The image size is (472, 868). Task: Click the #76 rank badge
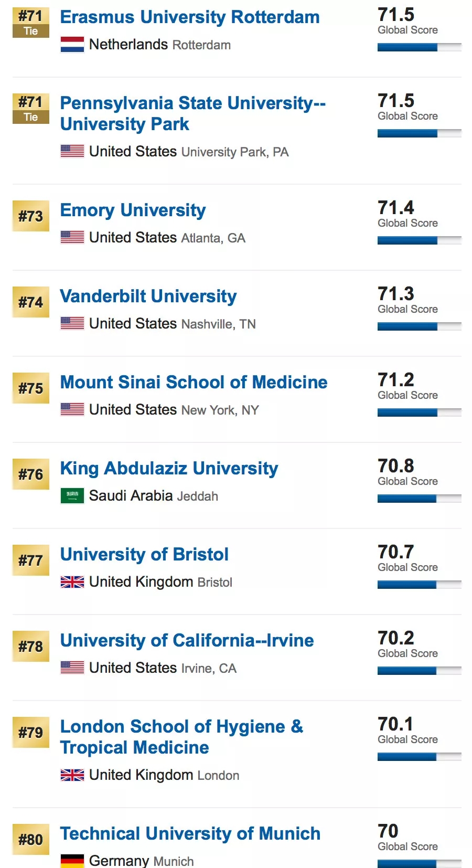click(31, 474)
